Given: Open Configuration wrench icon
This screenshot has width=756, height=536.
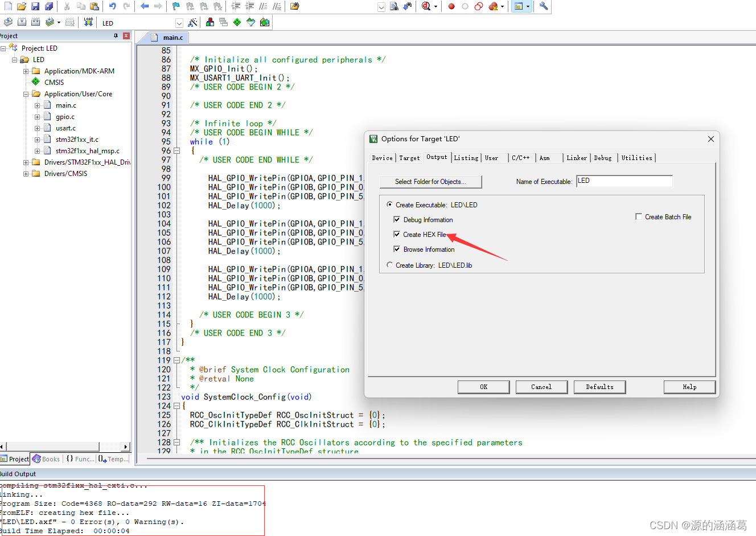Looking at the screenshot, I should tap(544, 6).
